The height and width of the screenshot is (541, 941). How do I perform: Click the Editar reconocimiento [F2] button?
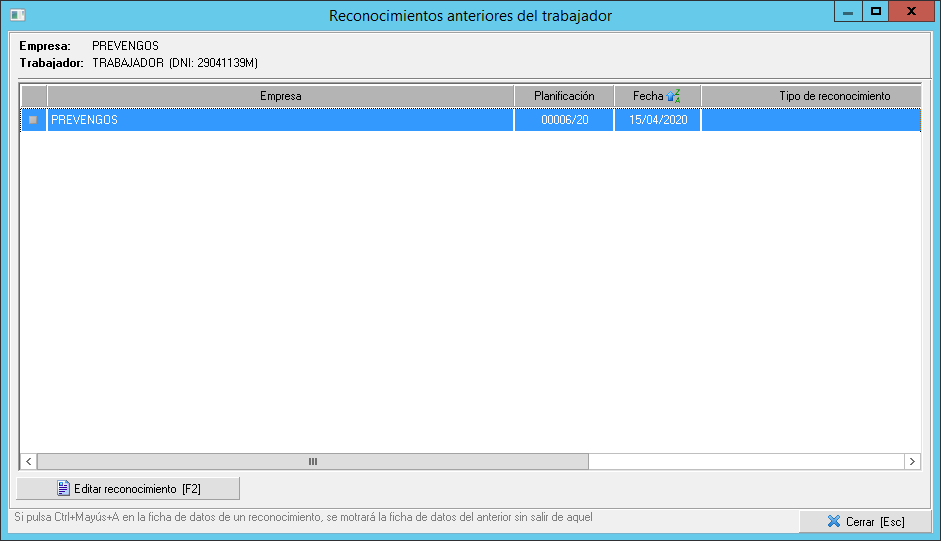pyautogui.click(x=128, y=488)
